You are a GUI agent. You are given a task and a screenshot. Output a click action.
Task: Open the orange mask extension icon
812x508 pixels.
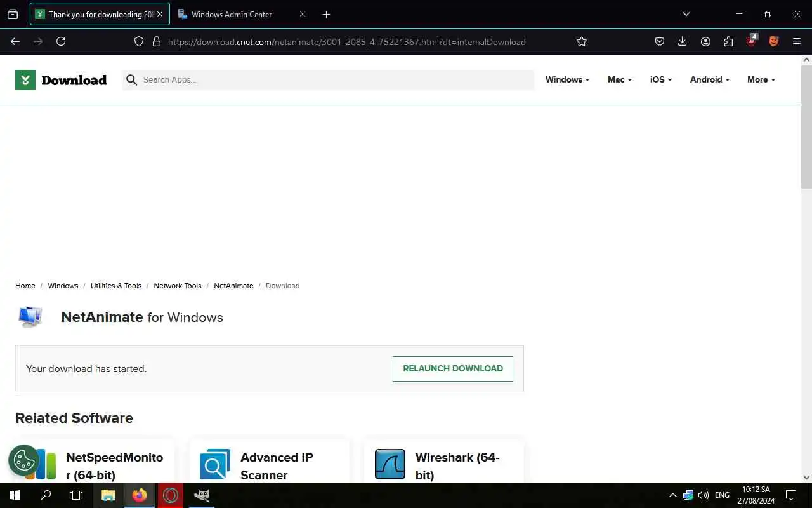774,41
